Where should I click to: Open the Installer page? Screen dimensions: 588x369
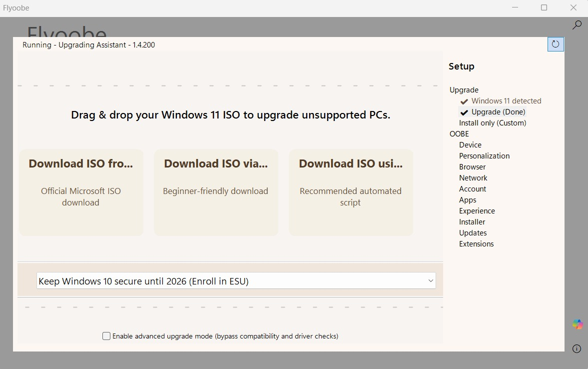(x=472, y=222)
